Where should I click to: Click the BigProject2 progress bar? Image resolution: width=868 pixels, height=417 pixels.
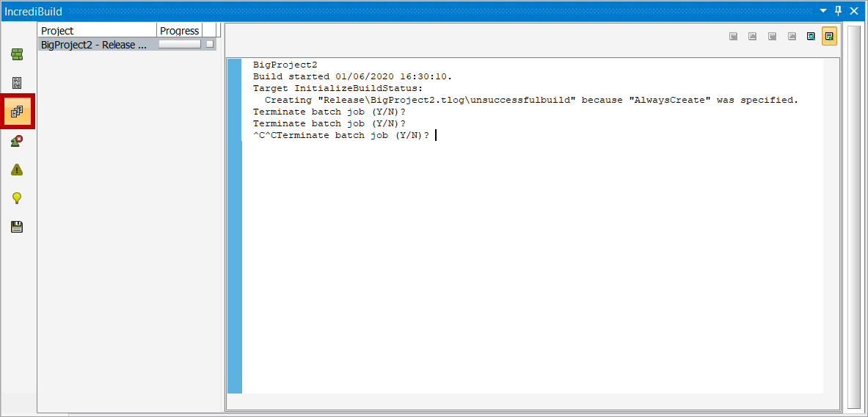[180, 45]
